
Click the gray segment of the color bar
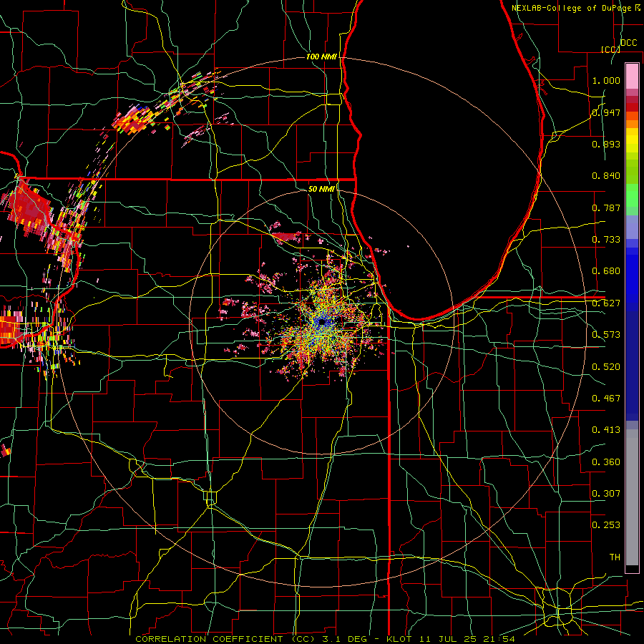point(632,497)
